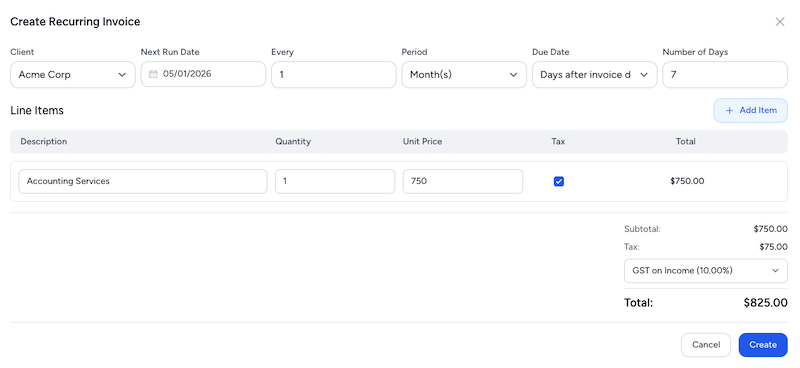Click the Line Items heading
The height and width of the screenshot is (368, 800).
tap(37, 110)
